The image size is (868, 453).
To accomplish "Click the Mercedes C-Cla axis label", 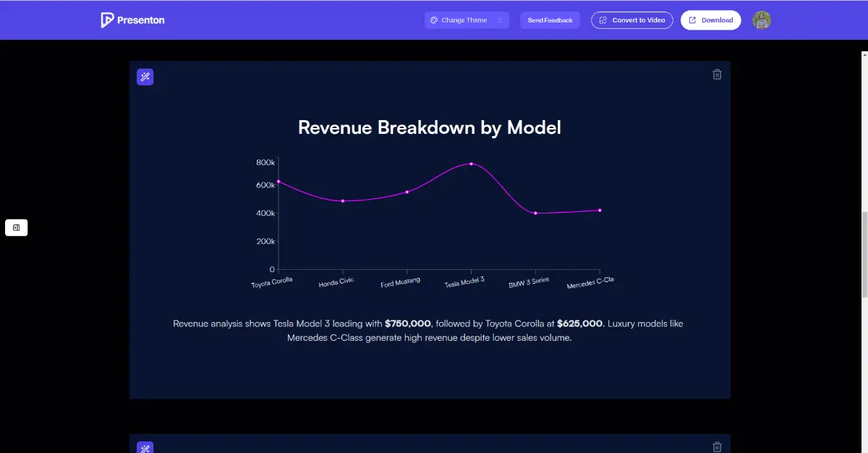I will pyautogui.click(x=590, y=283).
